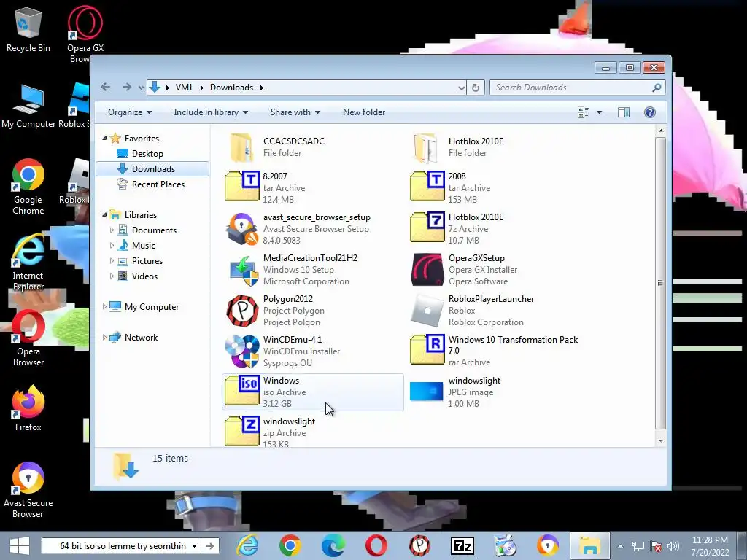Screen dimensions: 747x560
Task: Click the Help question mark icon
Action: [x=649, y=112]
